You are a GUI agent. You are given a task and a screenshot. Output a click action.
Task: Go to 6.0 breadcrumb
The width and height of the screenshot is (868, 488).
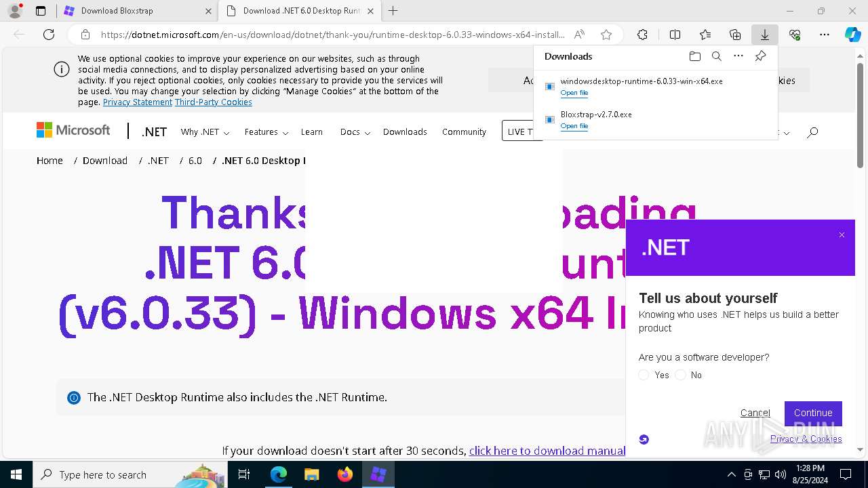click(195, 161)
